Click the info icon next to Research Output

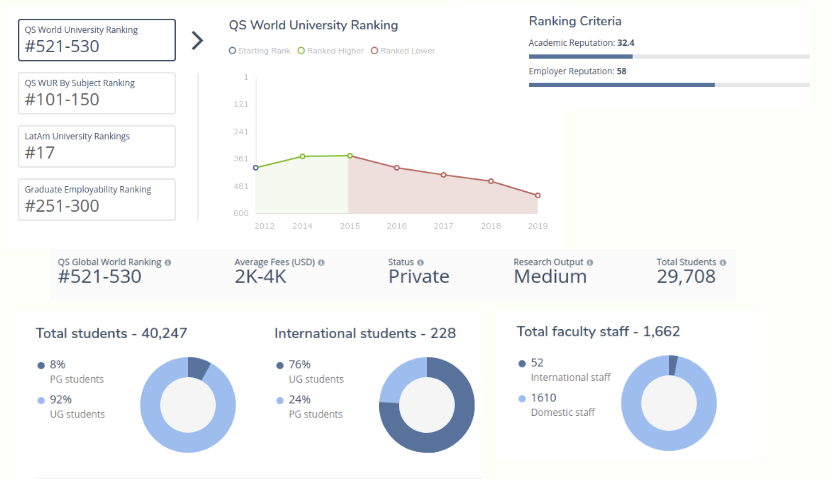click(590, 263)
